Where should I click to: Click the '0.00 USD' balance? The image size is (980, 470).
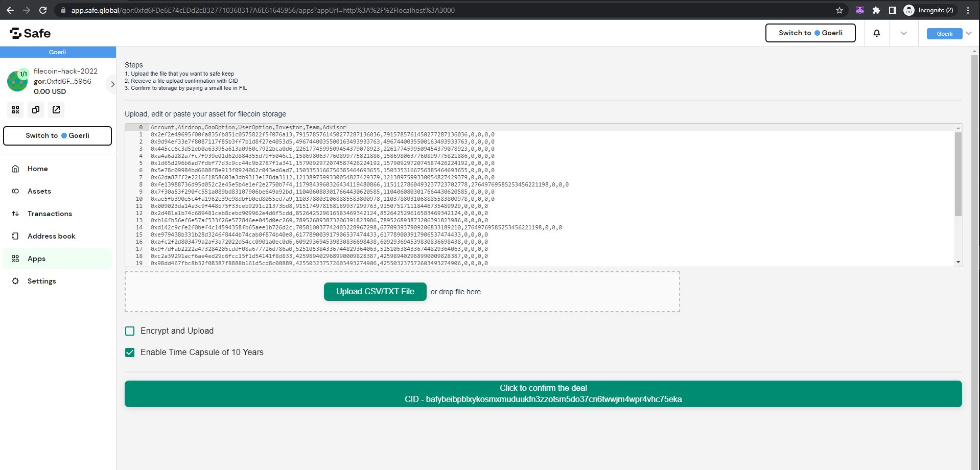click(50, 91)
